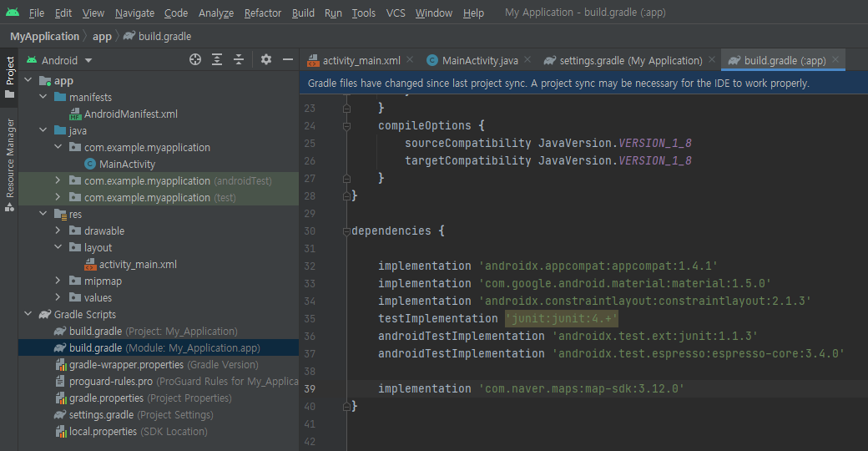Click the Android Studio logo icon
This screenshot has width=868, height=451.
[x=13, y=12]
